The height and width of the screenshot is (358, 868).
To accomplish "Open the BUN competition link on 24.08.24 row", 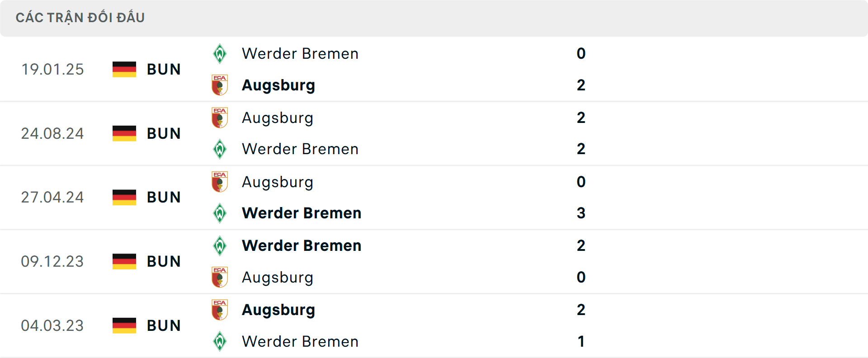I will click(x=164, y=133).
